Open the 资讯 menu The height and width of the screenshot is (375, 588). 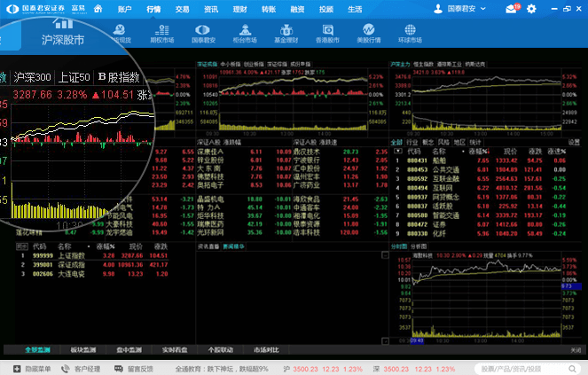click(x=210, y=8)
